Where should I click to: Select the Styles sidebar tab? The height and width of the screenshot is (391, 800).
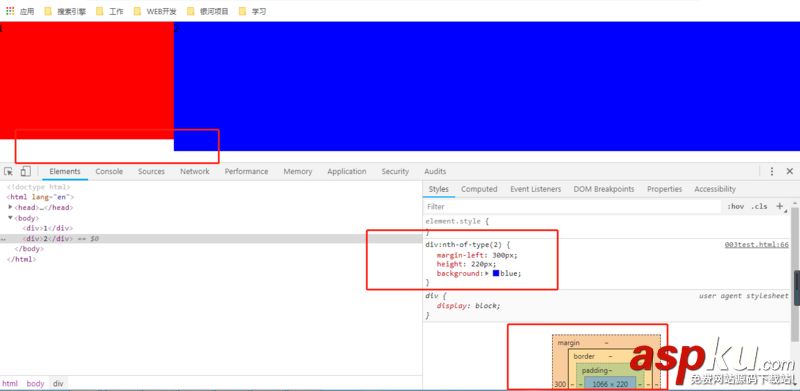pos(439,189)
